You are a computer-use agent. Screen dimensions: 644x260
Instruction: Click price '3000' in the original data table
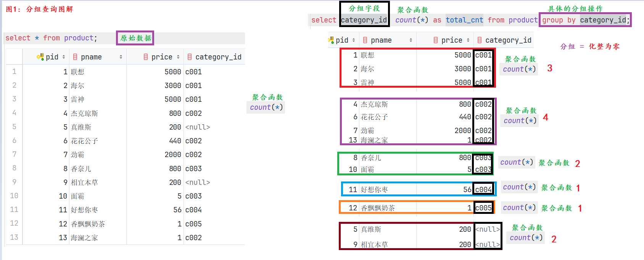click(173, 85)
